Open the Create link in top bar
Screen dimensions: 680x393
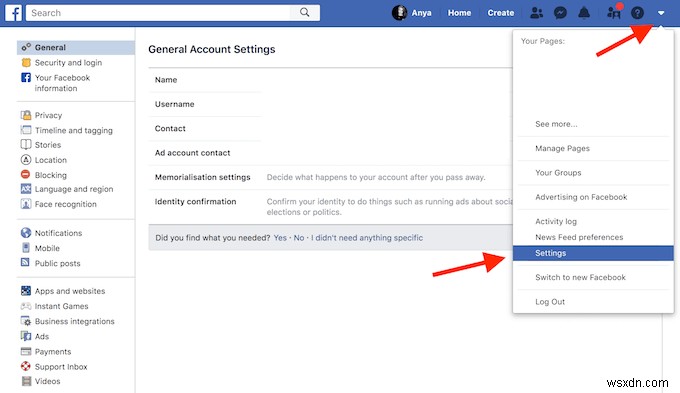500,13
